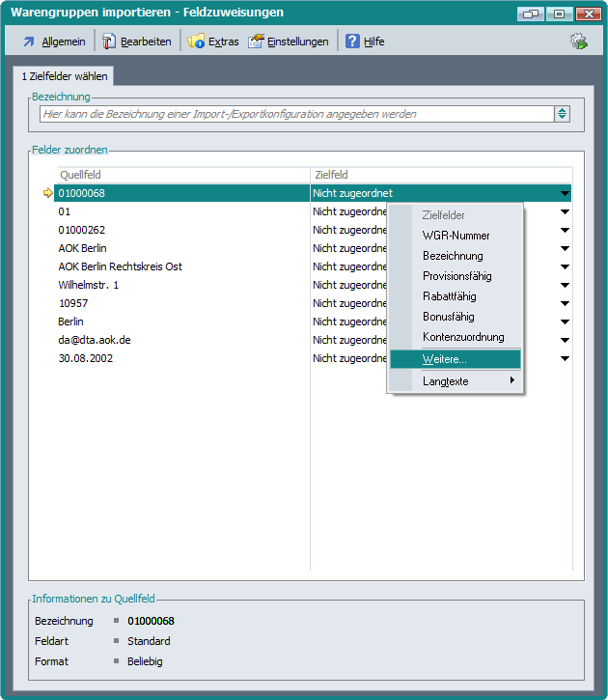Click the gear icon at toolbar right
This screenshot has height=700, width=608.
click(x=578, y=41)
